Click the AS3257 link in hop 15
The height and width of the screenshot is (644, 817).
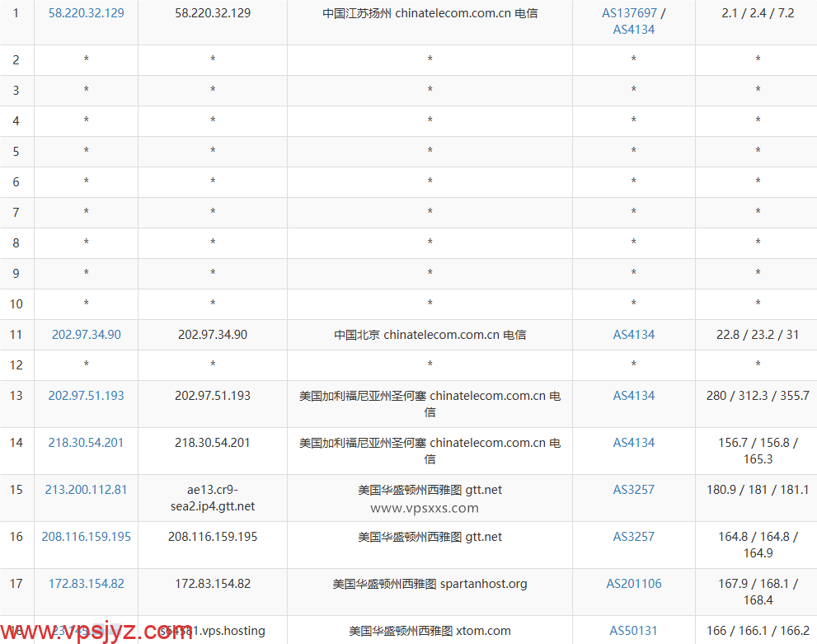click(634, 489)
